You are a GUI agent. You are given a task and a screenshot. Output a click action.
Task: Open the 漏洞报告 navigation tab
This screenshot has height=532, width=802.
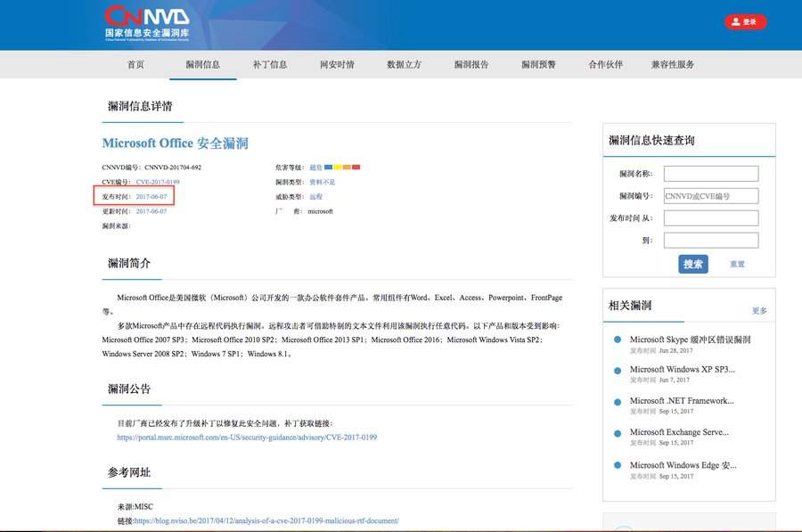(471, 64)
